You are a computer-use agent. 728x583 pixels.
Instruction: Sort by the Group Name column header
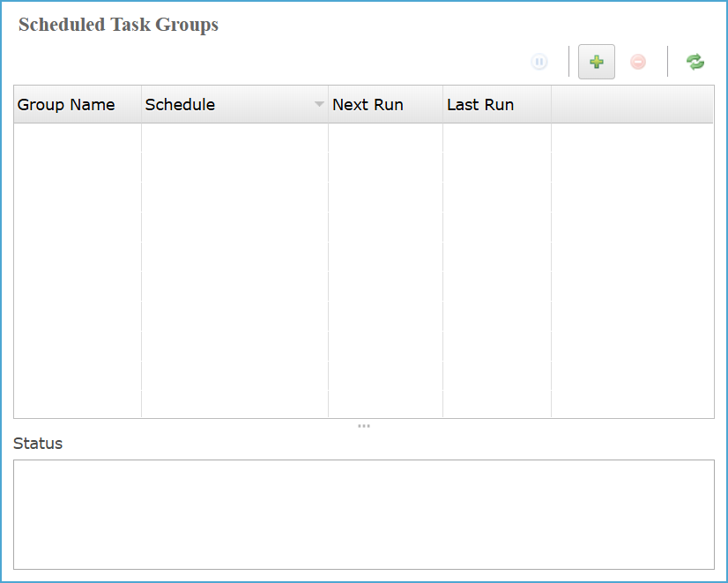(x=67, y=105)
